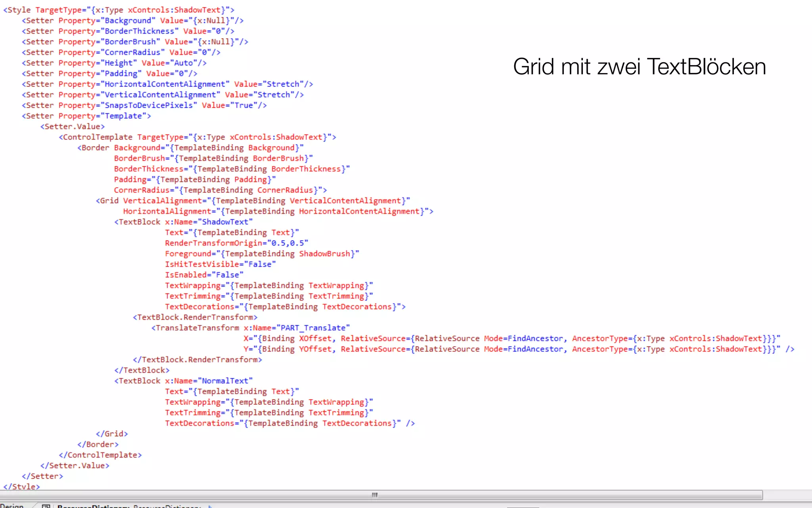Click the 'Grid mit zwei TextBlöcken' heading

pyautogui.click(x=639, y=66)
